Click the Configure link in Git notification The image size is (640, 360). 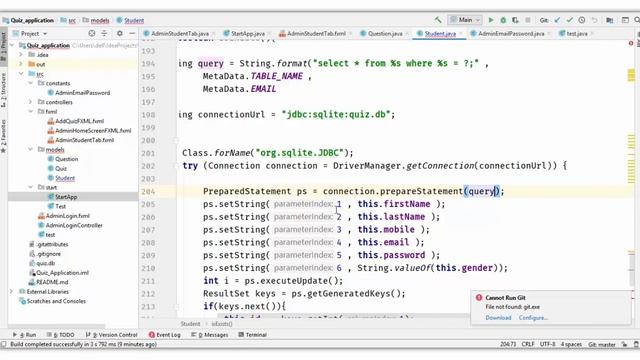533,318
